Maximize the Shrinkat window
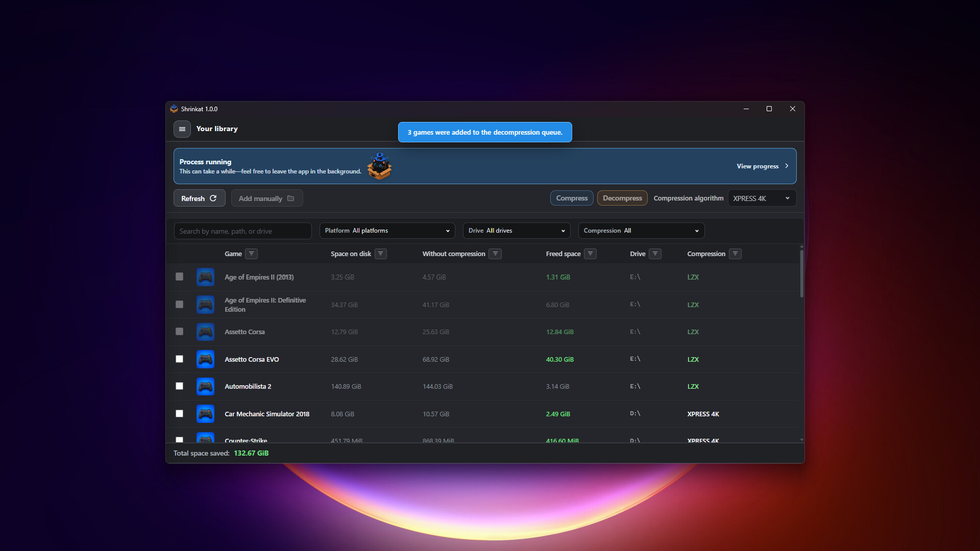The image size is (980, 551). [x=769, y=109]
